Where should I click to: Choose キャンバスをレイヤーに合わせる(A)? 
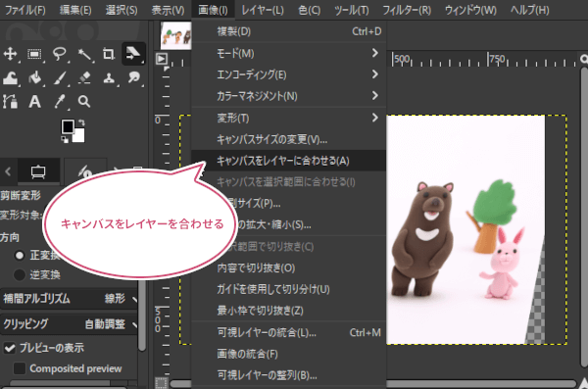coord(289,161)
